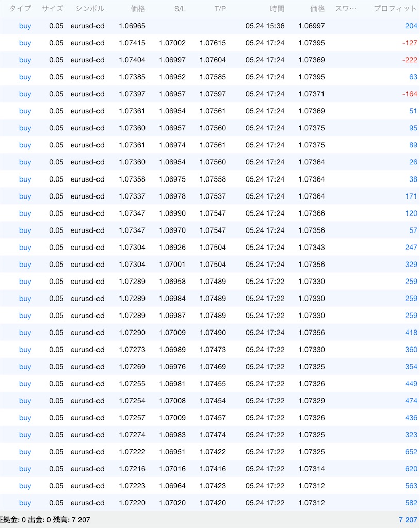The image size is (420, 528).
Task: Select the profit value 354
Action: pyautogui.click(x=411, y=367)
